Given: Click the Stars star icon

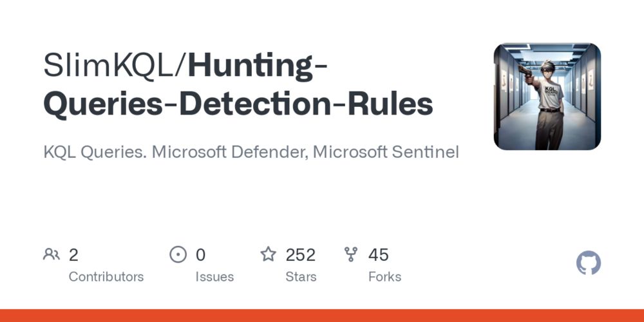Looking at the screenshot, I should [x=268, y=254].
